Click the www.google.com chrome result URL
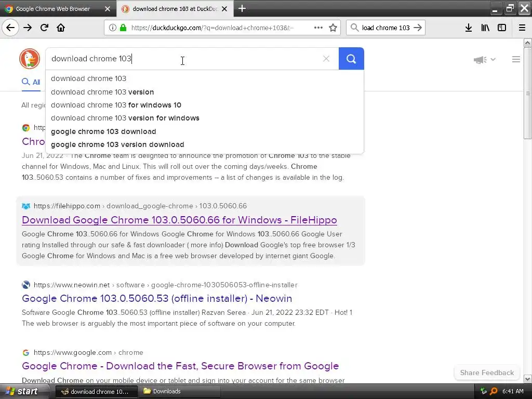 (x=88, y=353)
